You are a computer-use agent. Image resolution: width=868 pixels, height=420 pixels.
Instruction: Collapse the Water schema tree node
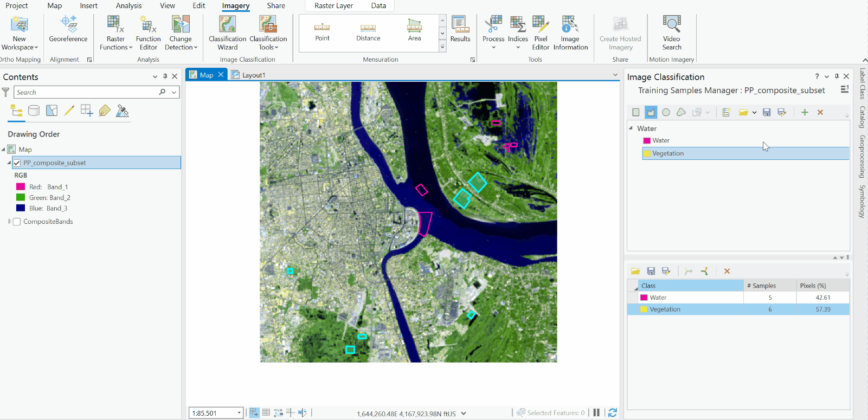[x=631, y=128]
